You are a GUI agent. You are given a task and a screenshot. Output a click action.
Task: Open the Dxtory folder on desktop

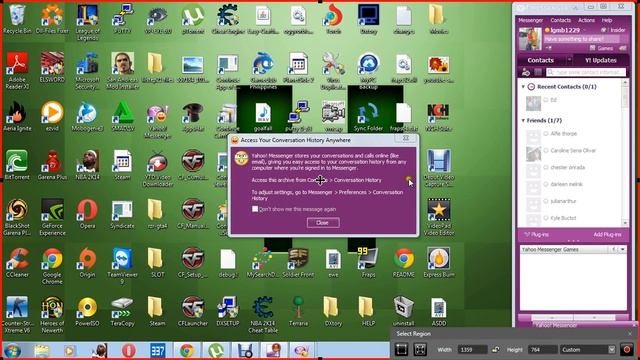333,311
